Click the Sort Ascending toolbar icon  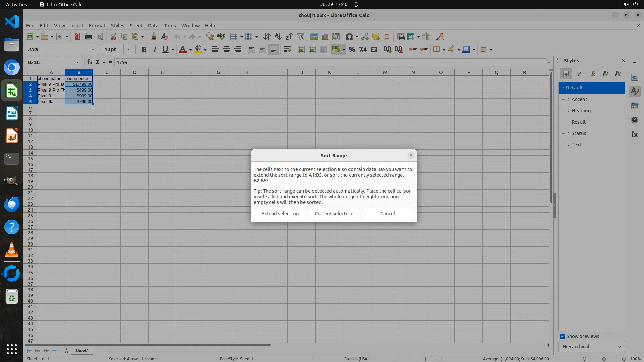click(x=278, y=37)
